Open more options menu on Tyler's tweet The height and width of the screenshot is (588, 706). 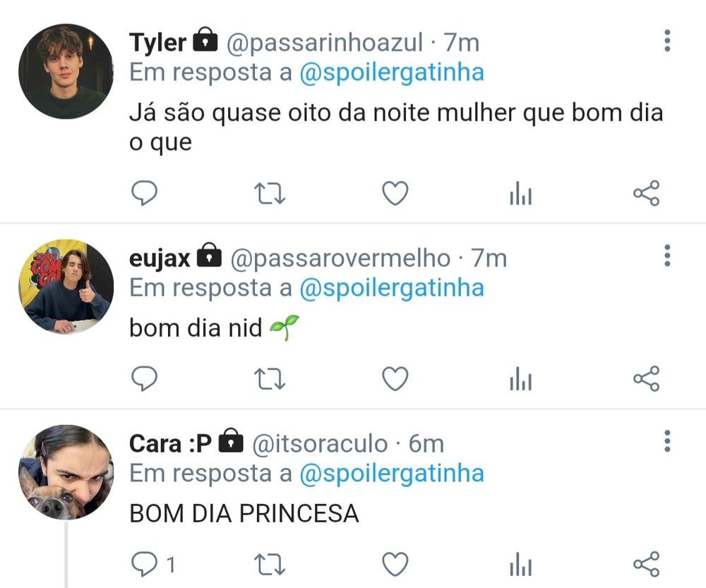click(x=667, y=41)
